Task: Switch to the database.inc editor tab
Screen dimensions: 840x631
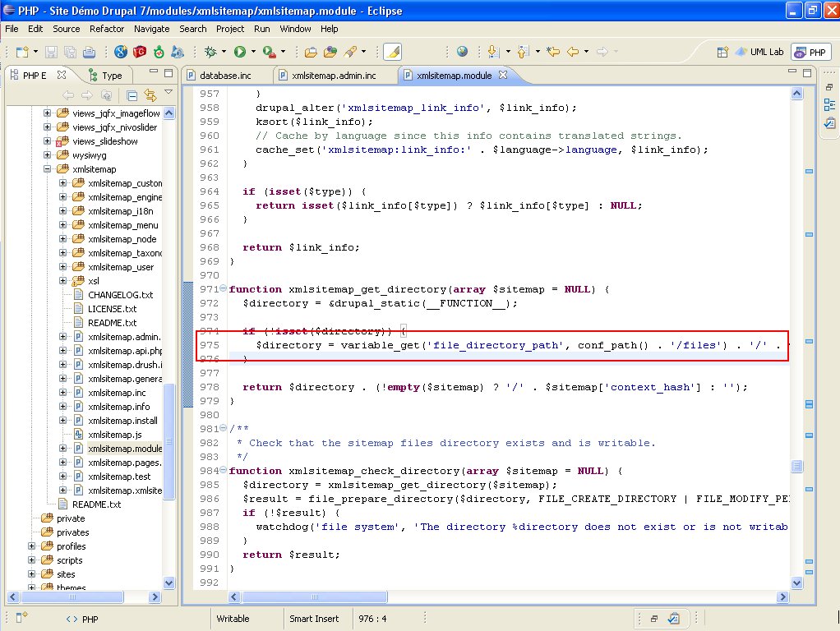Action: [225, 76]
